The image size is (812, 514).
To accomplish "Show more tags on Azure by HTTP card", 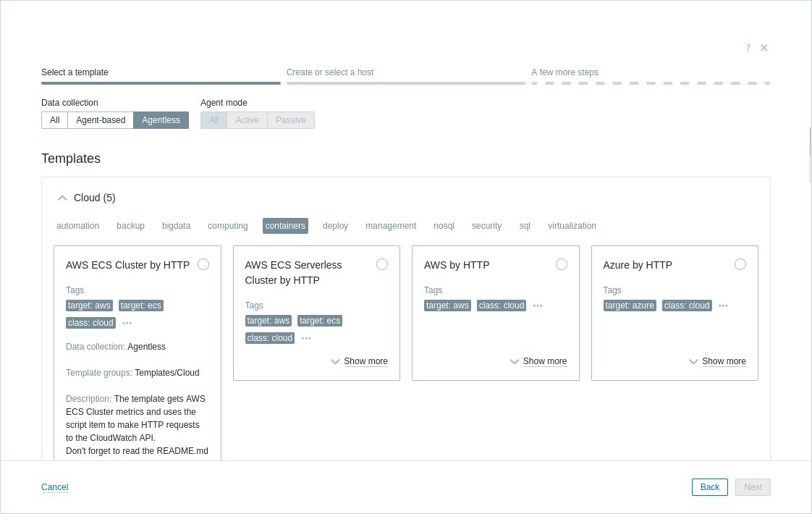I will click(723, 306).
